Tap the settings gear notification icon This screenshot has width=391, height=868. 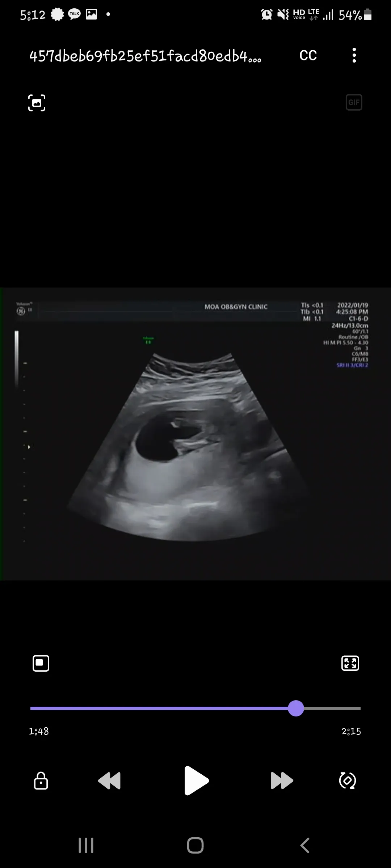pos(57,14)
